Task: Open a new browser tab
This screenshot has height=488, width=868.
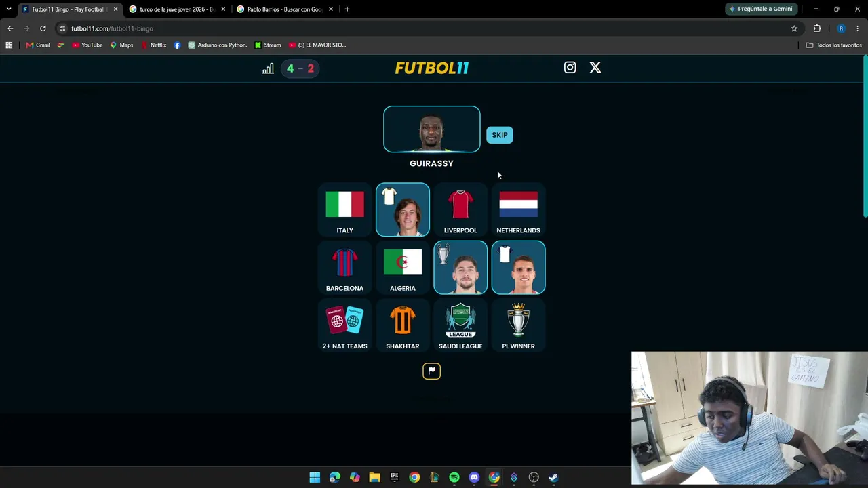Action: [347, 9]
